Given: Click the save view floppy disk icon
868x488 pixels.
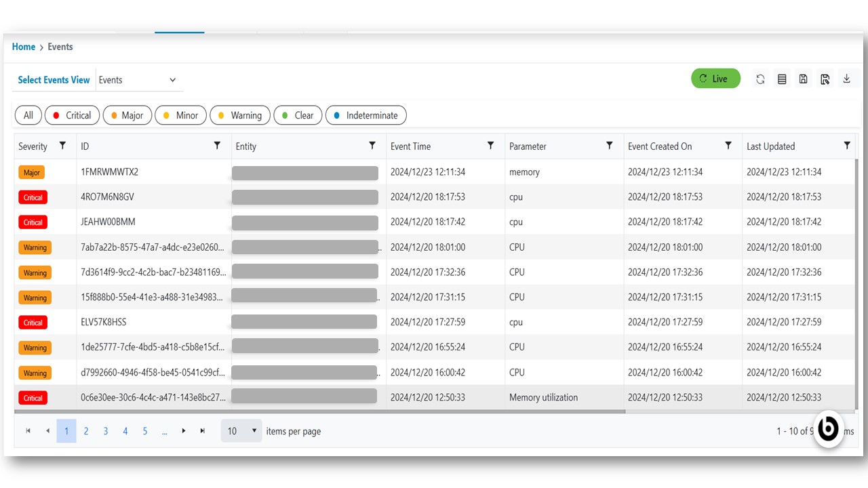Looking at the screenshot, I should (x=803, y=79).
